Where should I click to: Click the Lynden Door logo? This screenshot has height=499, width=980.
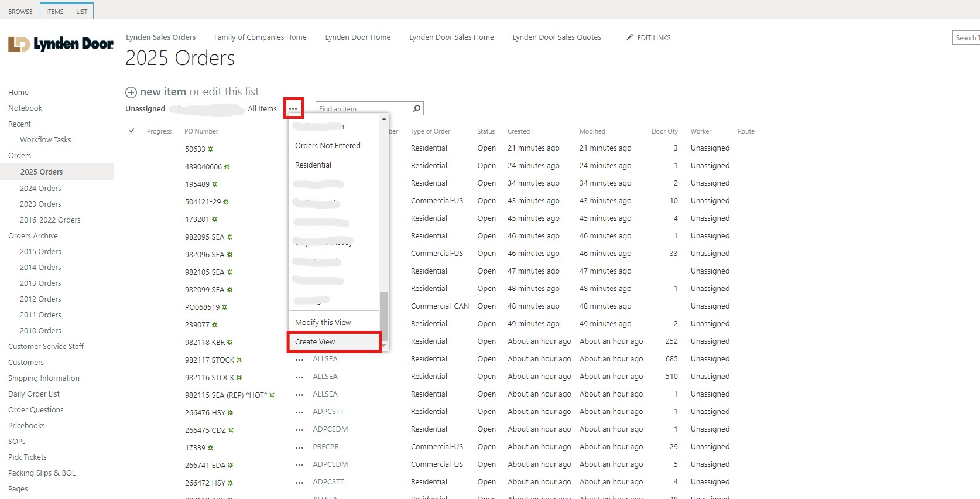tap(61, 44)
